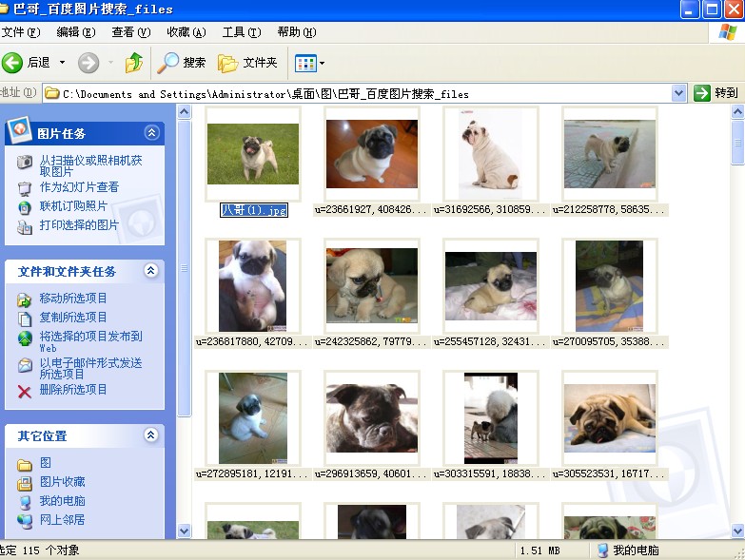
Task: Click the envelope email icon
Action: click(24, 365)
